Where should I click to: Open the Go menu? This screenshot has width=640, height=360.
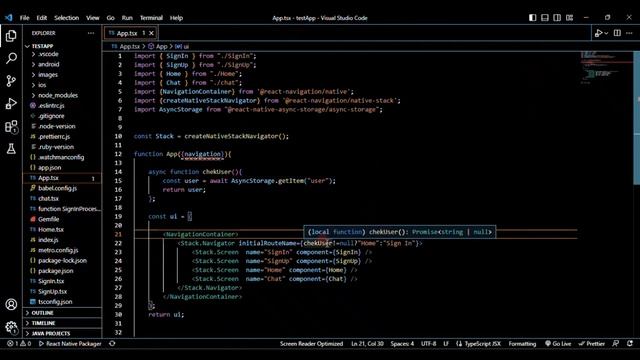point(111,18)
